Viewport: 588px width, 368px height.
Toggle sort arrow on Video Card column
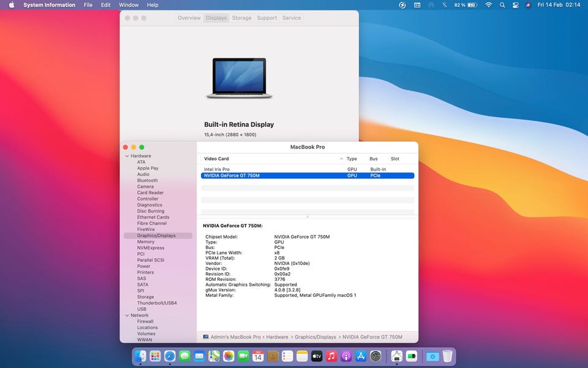coord(341,159)
